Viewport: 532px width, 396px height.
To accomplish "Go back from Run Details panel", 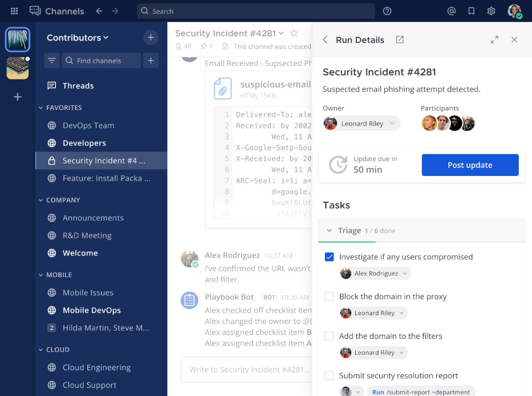I will click(325, 39).
